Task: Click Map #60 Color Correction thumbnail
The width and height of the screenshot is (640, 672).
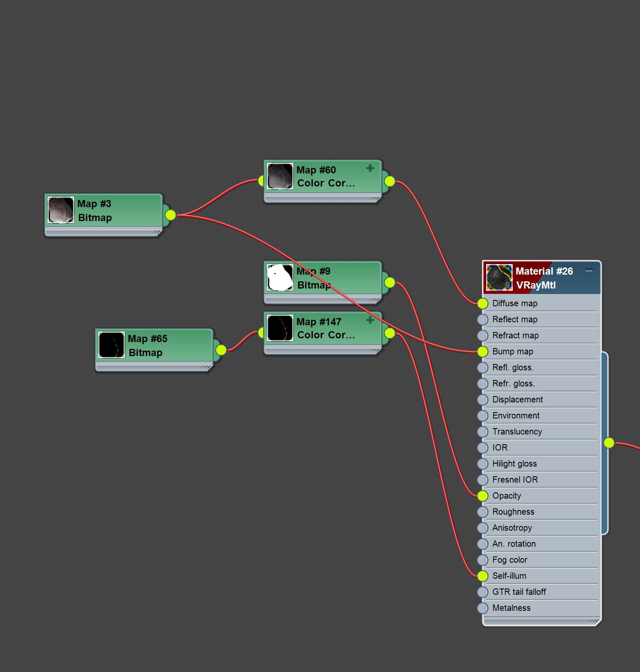Action: point(280,176)
